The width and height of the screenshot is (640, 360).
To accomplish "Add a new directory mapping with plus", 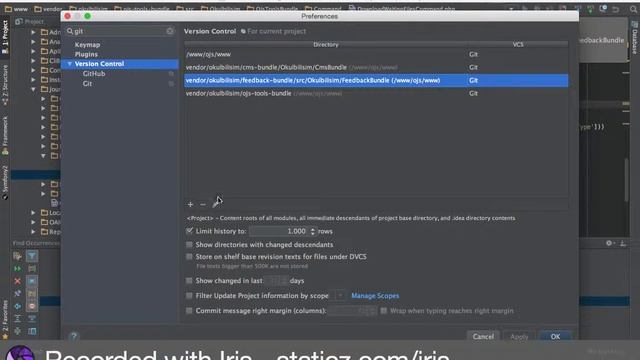I will pyautogui.click(x=190, y=204).
